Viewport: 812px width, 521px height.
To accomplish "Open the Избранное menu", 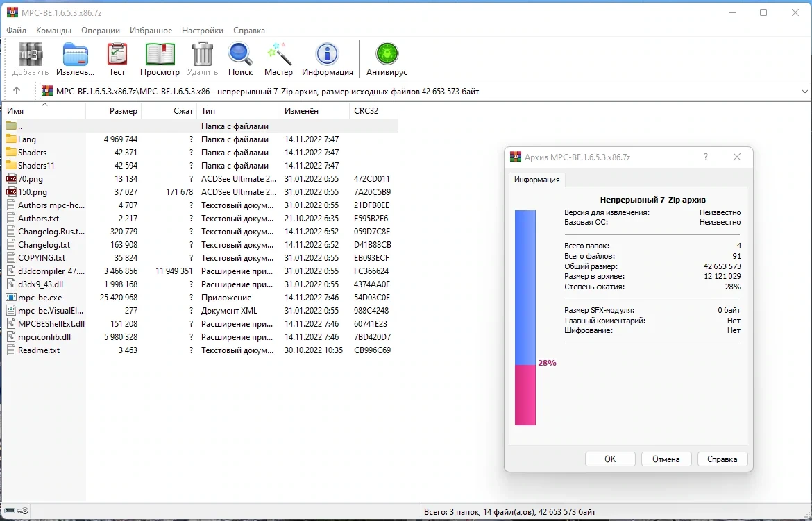I will (151, 31).
